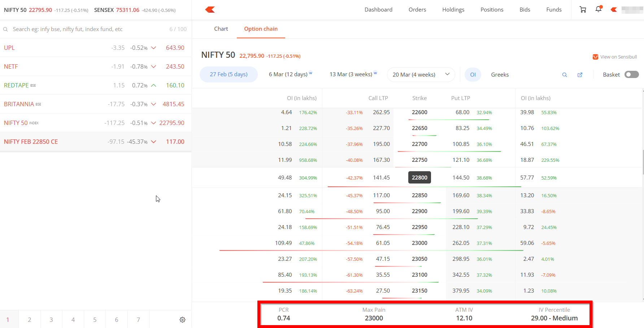This screenshot has width=644, height=328.
Task: Click put OI 57.77 at 22800 strike
Action: (527, 178)
